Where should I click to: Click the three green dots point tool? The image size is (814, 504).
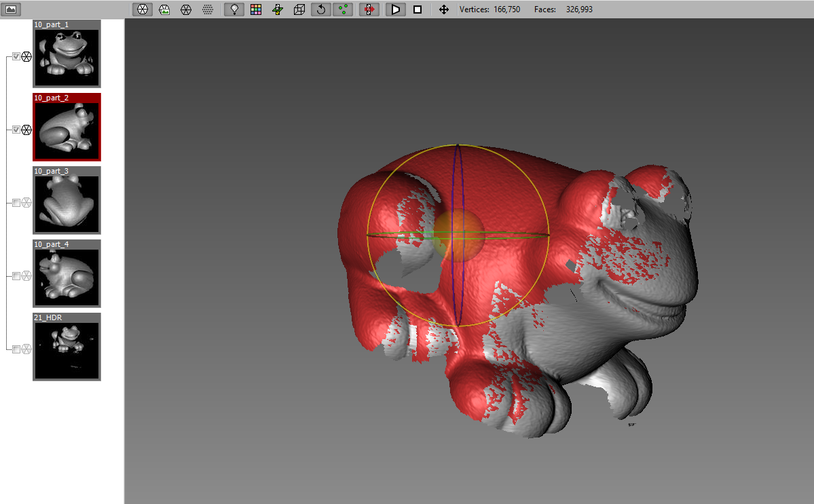(343, 9)
